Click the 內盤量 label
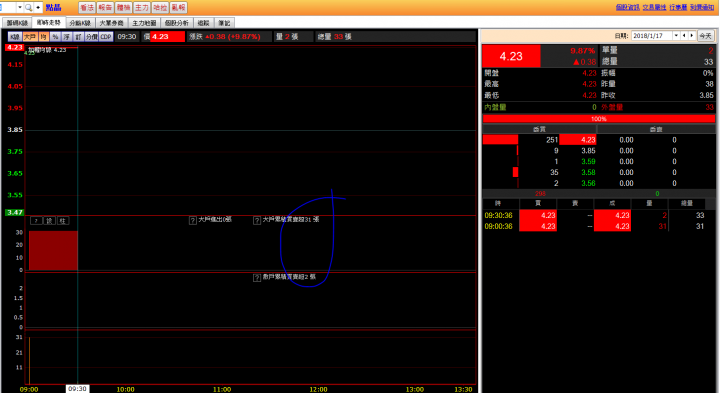Screen dimensions: 720x393 coord(495,107)
